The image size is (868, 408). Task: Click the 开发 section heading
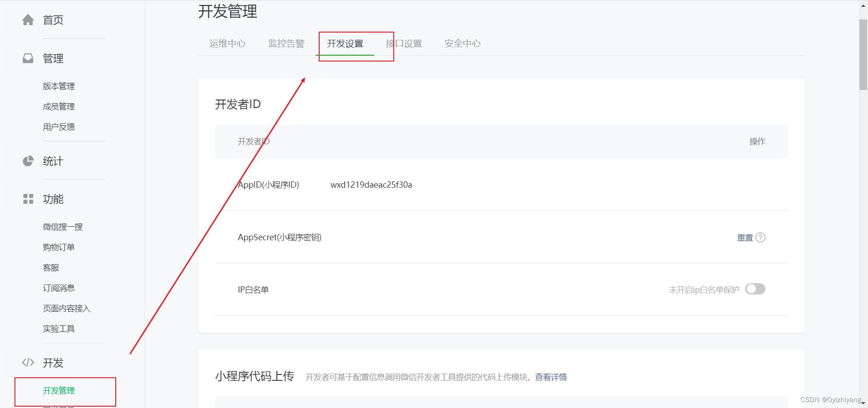(53, 363)
